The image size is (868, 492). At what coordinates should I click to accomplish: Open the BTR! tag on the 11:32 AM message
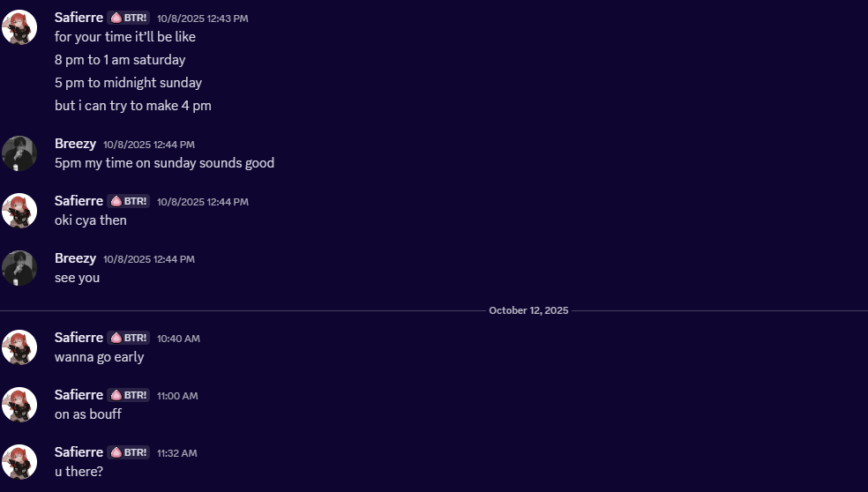(129, 452)
